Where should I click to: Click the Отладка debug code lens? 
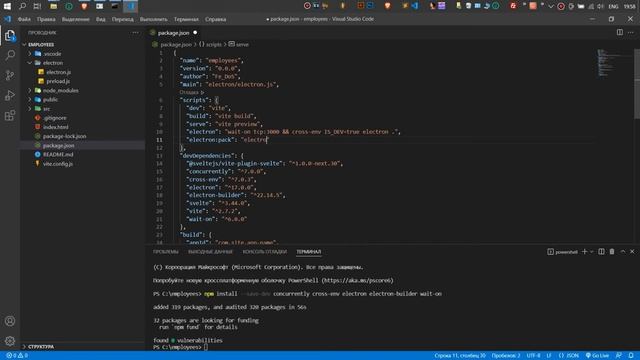[191, 93]
